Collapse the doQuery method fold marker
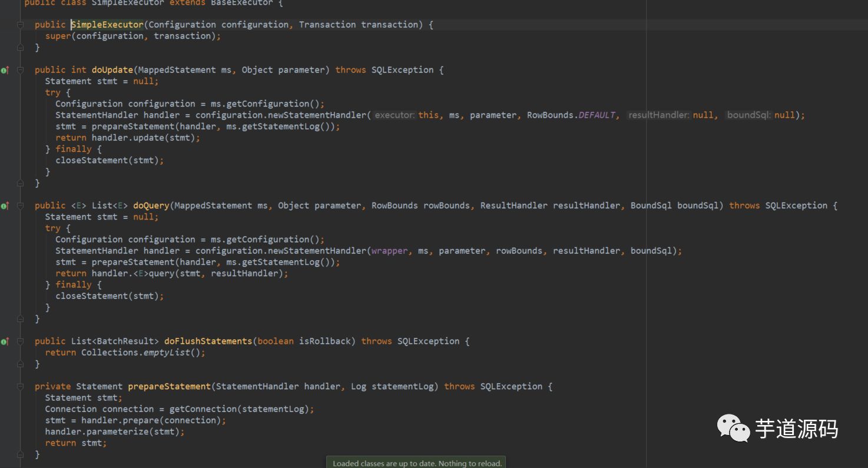 (20, 205)
